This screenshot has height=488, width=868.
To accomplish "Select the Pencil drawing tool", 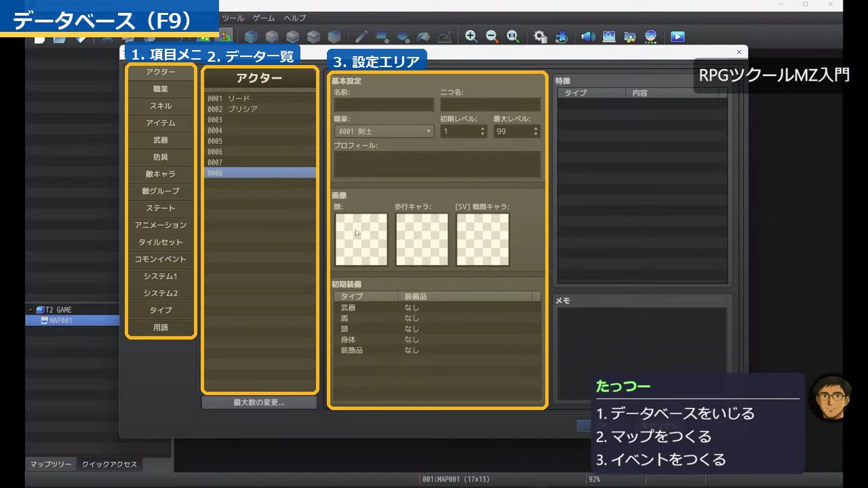I will tap(361, 37).
